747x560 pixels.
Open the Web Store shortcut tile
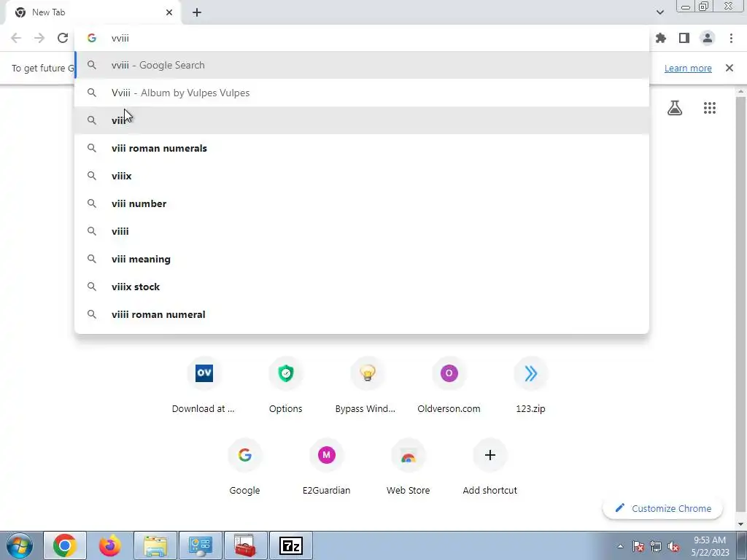point(409,467)
